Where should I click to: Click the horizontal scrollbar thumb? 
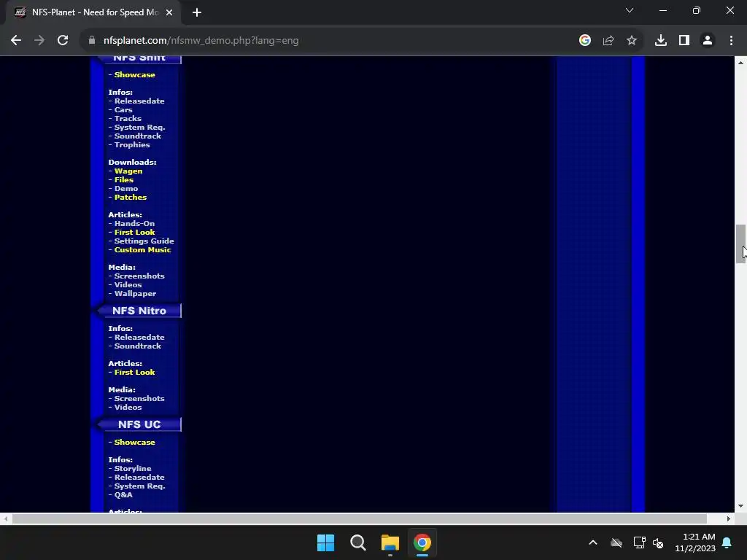click(359, 518)
